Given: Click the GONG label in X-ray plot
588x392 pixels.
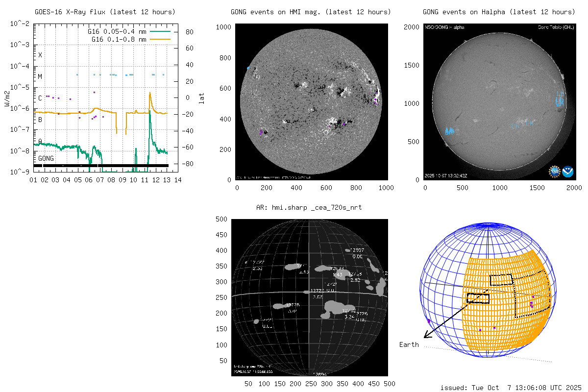Looking at the screenshot, I should pos(46,159).
